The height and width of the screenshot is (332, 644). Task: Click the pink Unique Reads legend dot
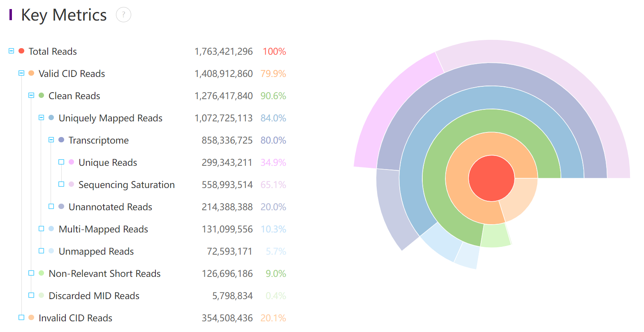pyautogui.click(x=71, y=162)
